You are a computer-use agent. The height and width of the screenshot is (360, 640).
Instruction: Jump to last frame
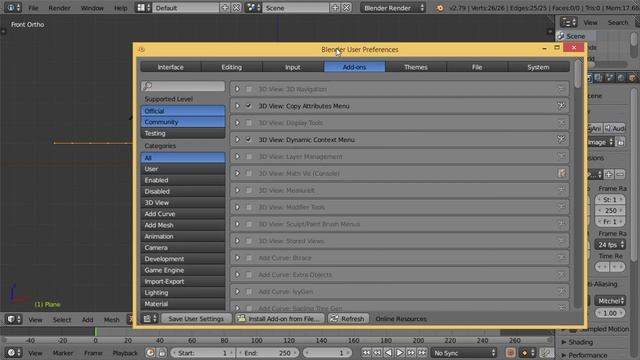point(422,353)
